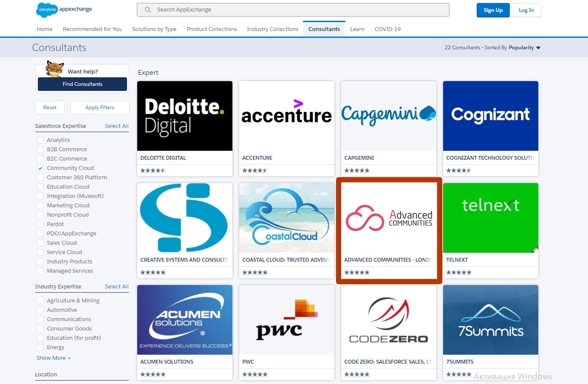Select the Capgemini consultant tile
This screenshot has height=384, width=588.
[x=388, y=116]
